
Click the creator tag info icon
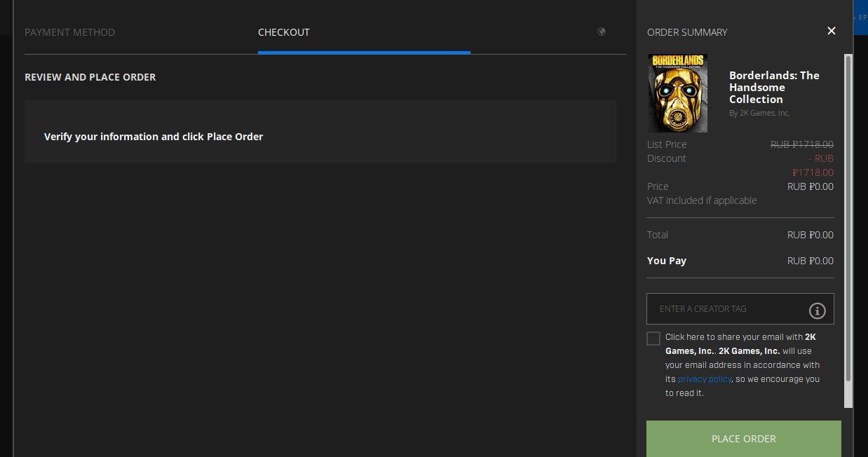(x=817, y=310)
